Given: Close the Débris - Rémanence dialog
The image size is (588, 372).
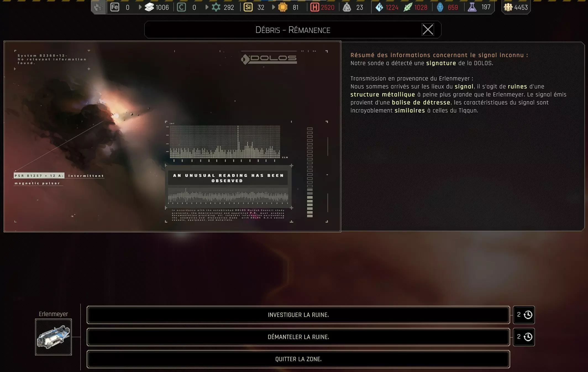Looking at the screenshot, I should tap(428, 30).
